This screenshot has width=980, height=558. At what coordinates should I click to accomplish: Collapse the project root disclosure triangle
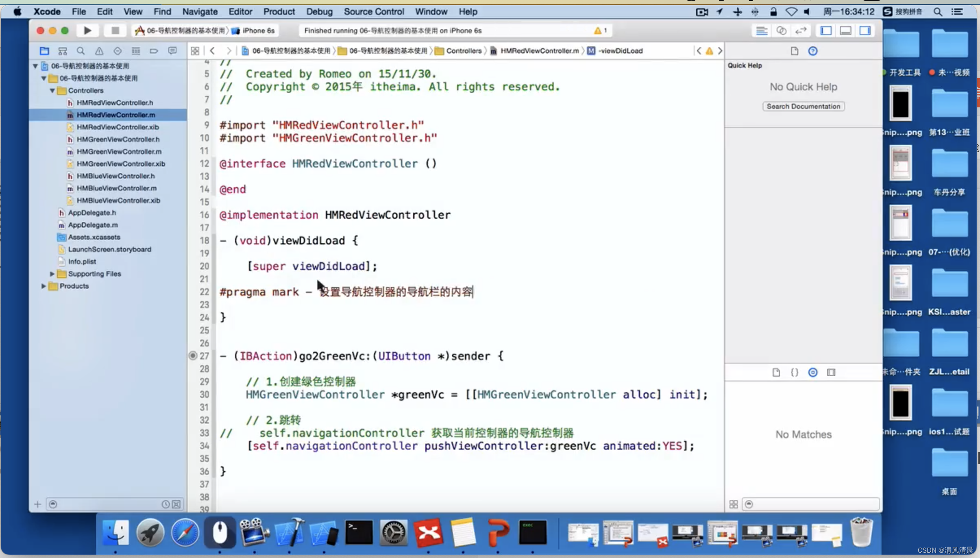click(x=35, y=66)
